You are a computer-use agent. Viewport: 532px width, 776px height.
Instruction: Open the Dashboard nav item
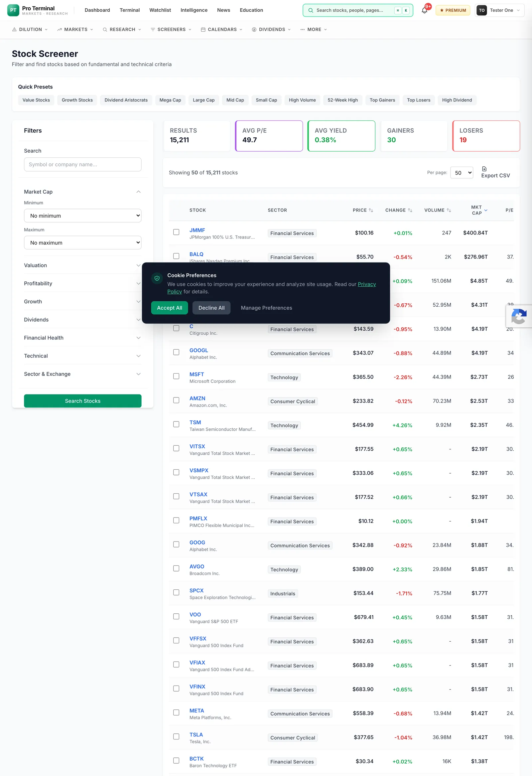(x=97, y=10)
